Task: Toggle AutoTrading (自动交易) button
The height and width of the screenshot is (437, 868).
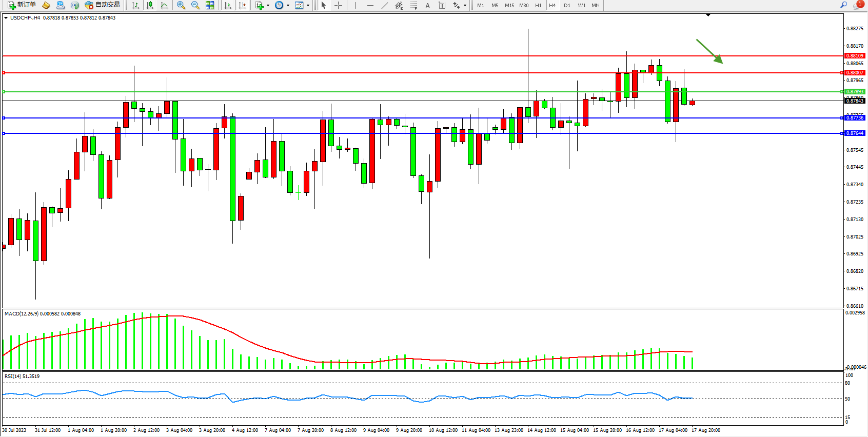Action: (x=103, y=5)
